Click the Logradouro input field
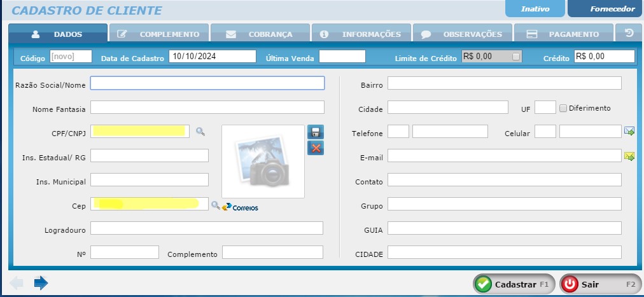This screenshot has width=644, height=297. point(207,228)
